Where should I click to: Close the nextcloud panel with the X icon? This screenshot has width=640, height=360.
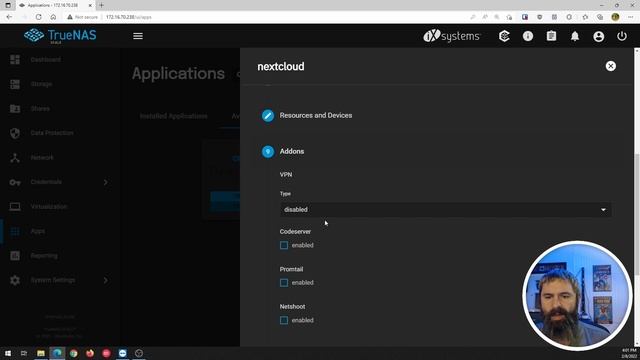pyautogui.click(x=610, y=66)
